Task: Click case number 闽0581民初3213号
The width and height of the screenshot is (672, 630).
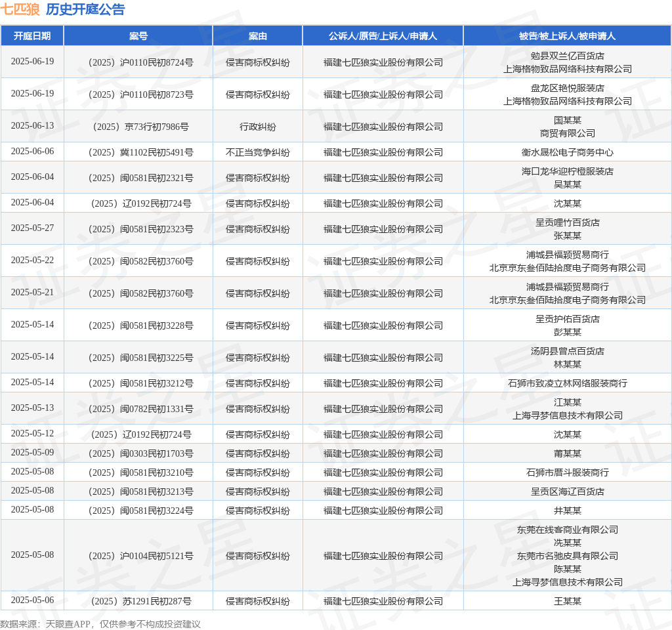Action: pyautogui.click(x=141, y=492)
